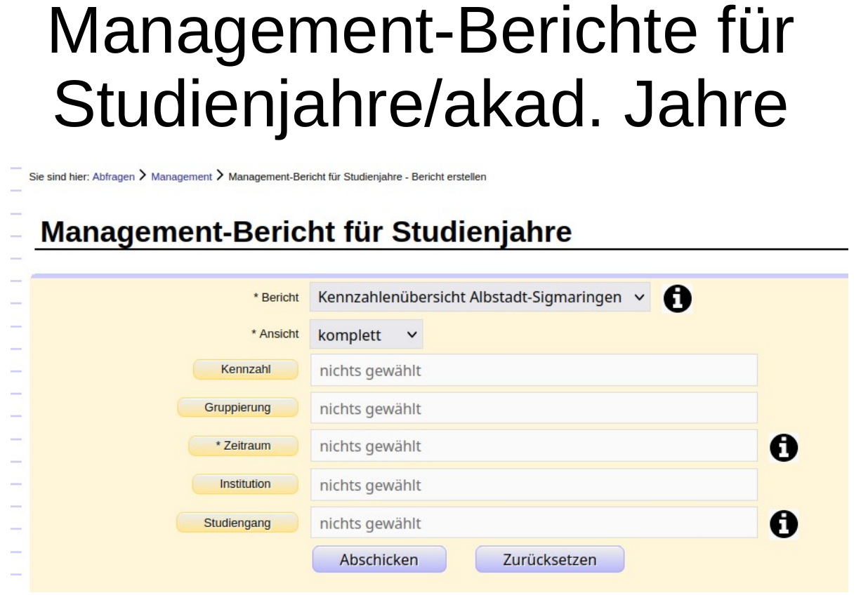Click the '* Bericht' label
The image size is (868, 600).
[x=276, y=298]
